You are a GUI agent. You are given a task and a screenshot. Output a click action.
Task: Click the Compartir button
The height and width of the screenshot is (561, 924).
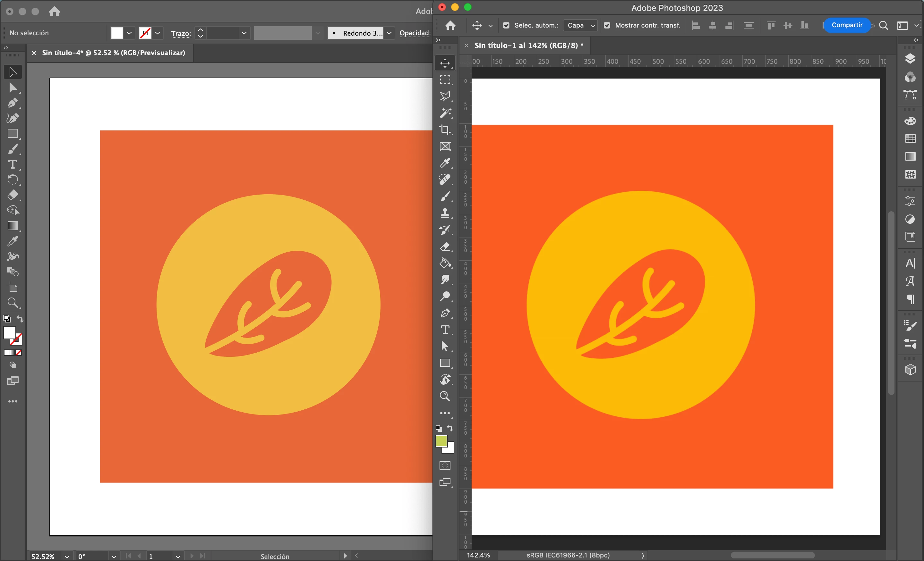847,25
